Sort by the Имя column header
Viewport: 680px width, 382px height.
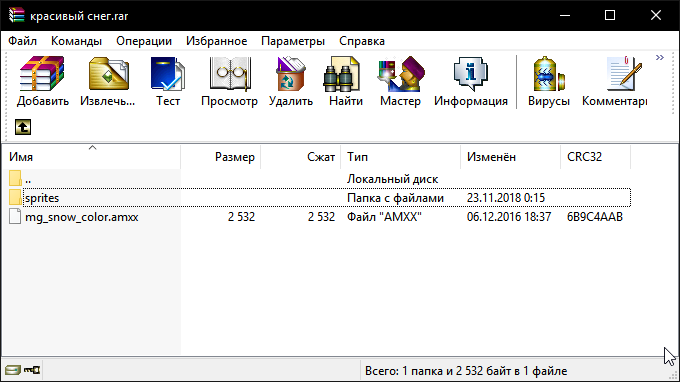(x=91, y=157)
